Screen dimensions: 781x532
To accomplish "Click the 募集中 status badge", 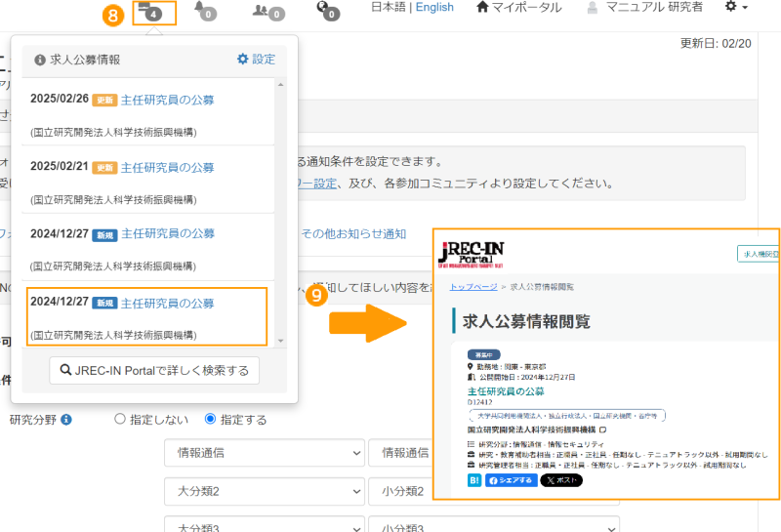I will [483, 355].
